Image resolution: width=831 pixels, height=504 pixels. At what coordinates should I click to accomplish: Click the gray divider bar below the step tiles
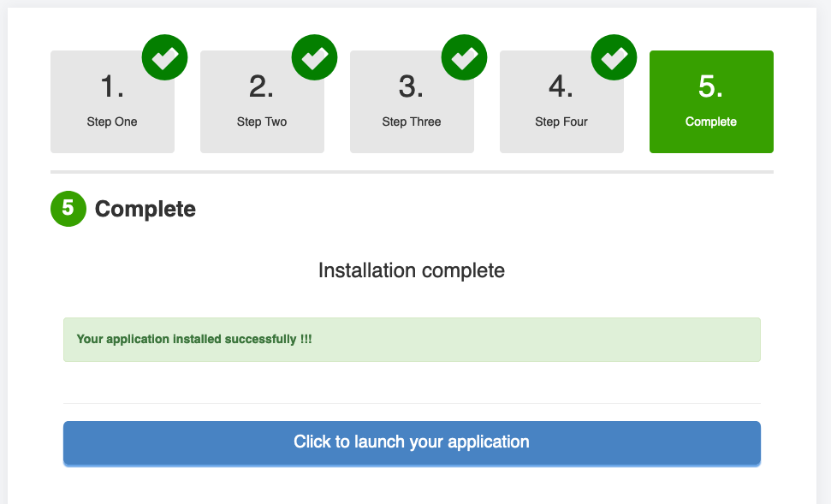point(412,172)
